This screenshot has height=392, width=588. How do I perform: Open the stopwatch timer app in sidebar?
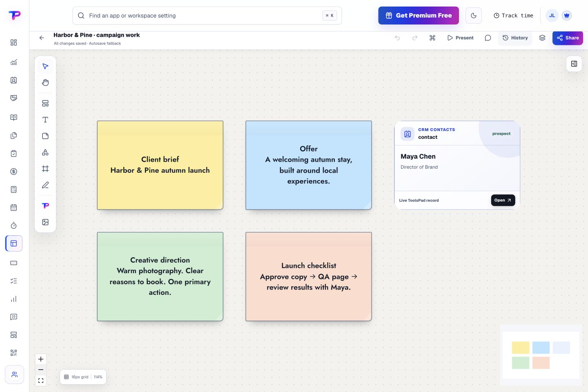pyautogui.click(x=13, y=225)
